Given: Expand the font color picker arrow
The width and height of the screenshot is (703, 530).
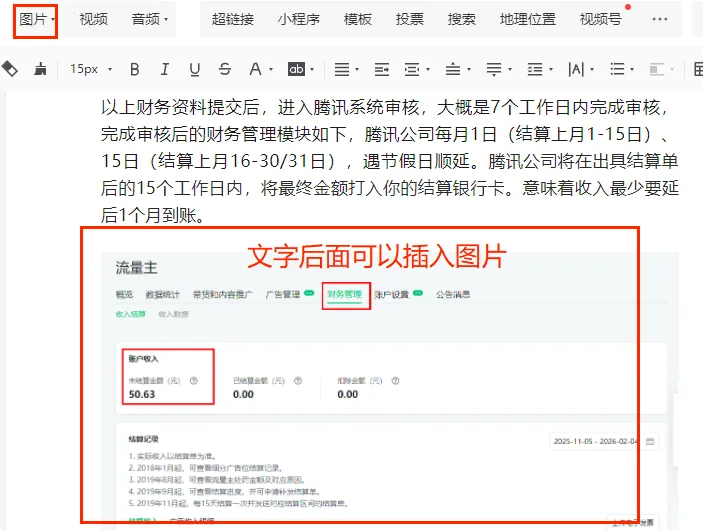Looking at the screenshot, I should [271, 70].
